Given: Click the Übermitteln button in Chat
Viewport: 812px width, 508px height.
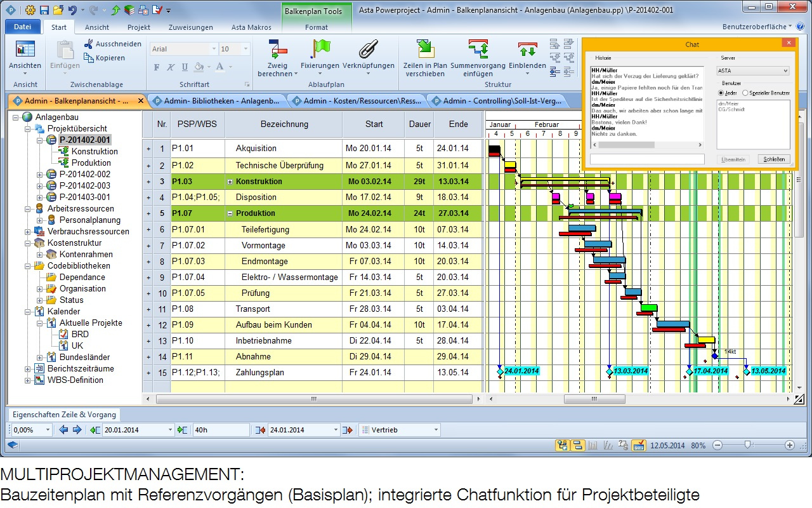Looking at the screenshot, I should [x=733, y=159].
